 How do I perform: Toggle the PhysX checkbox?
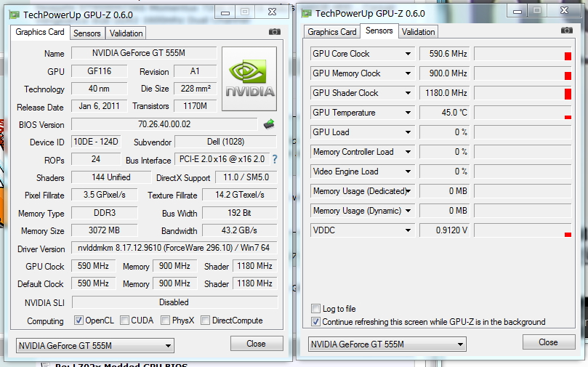click(x=165, y=320)
